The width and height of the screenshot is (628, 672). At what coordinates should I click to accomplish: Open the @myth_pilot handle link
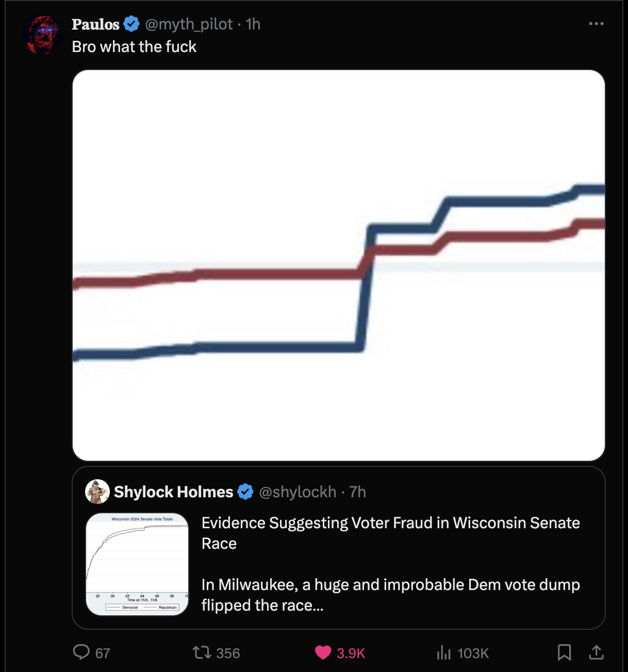[189, 24]
